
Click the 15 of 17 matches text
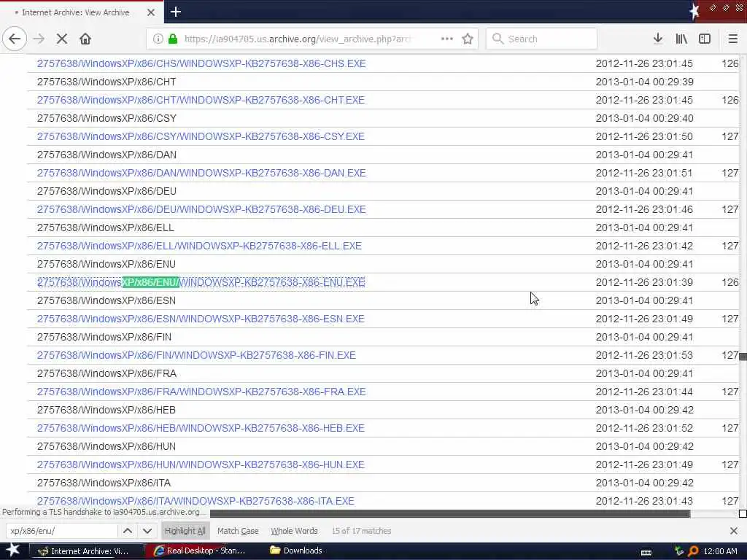click(361, 531)
